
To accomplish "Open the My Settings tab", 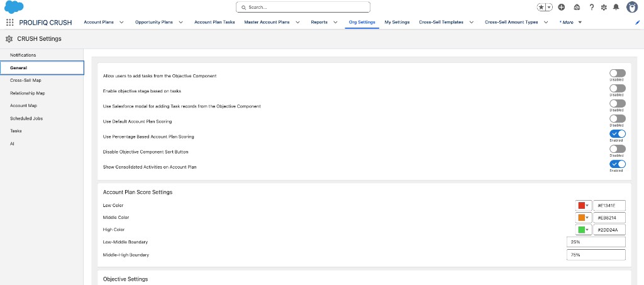I will [x=397, y=23].
